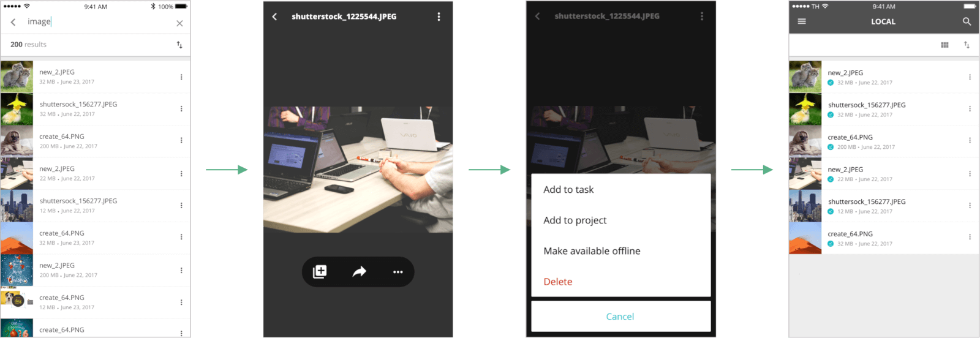The height and width of the screenshot is (338, 980).
Task: Open the hamburger menu on LOCAL screen
Action: [x=802, y=21]
